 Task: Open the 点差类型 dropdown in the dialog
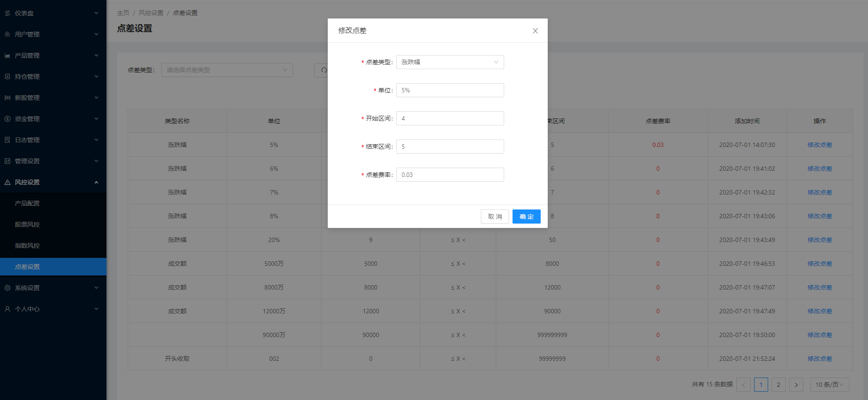point(450,62)
